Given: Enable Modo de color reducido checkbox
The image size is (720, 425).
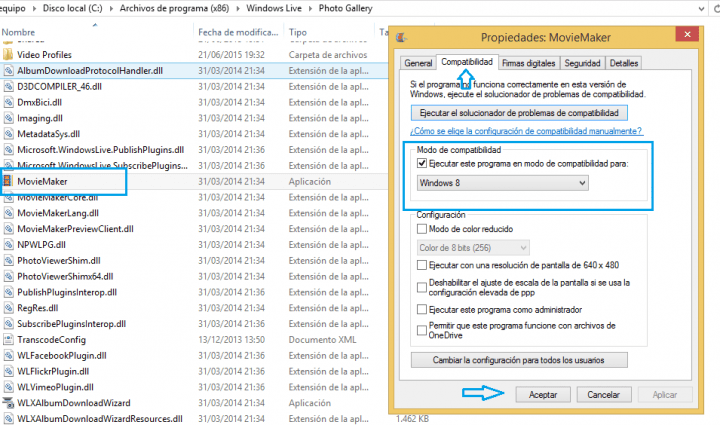Looking at the screenshot, I should coord(422,229).
